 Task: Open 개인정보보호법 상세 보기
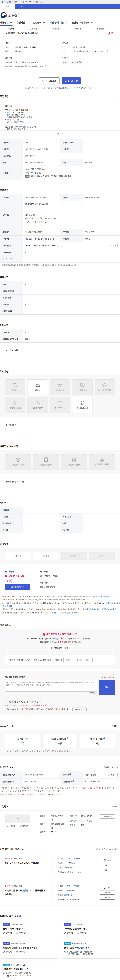coord(60,648)
